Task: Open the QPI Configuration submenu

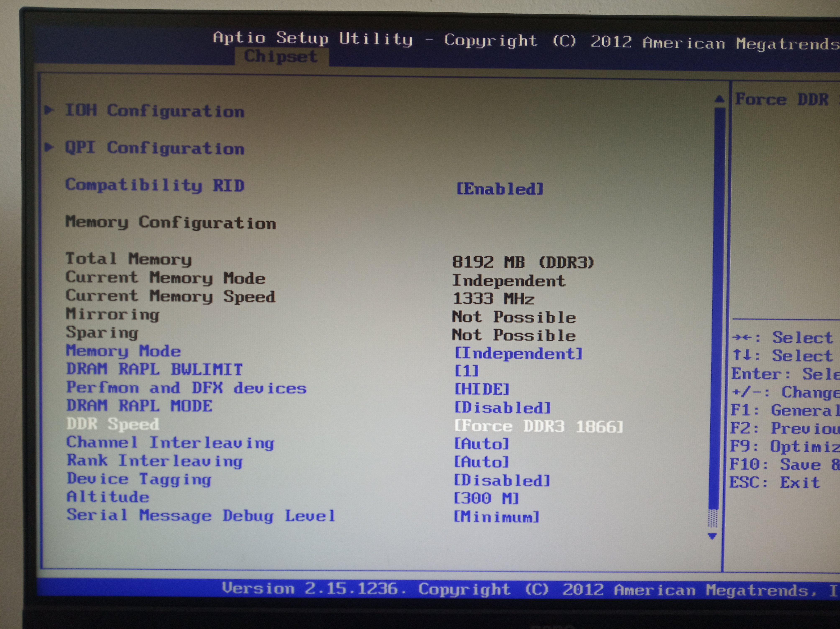Action: pyautogui.click(x=155, y=148)
